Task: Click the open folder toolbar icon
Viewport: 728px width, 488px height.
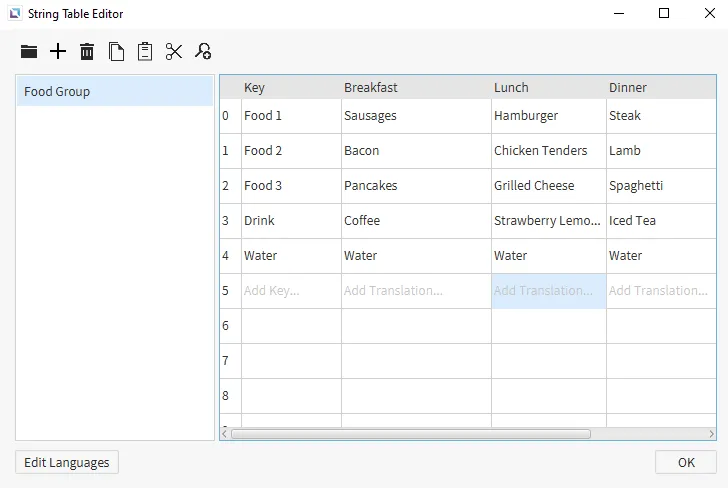Action: pos(29,52)
